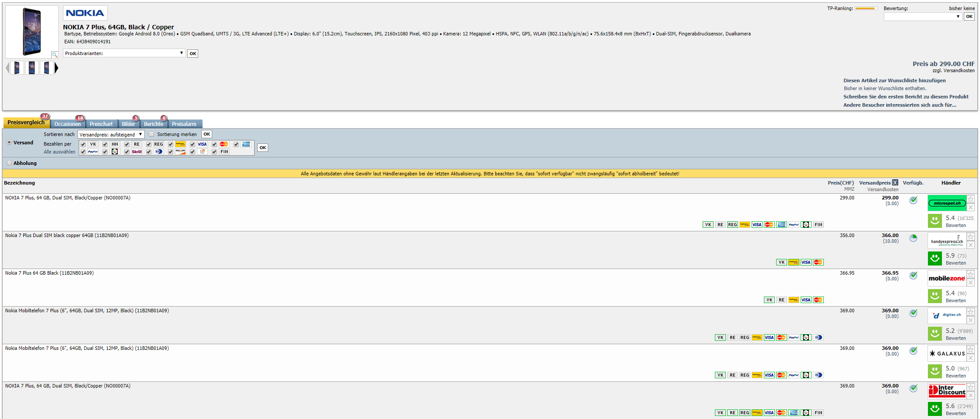The height and width of the screenshot is (419, 980).
Task: Click the main Nokia 7 Plus product image
Action: [32, 31]
